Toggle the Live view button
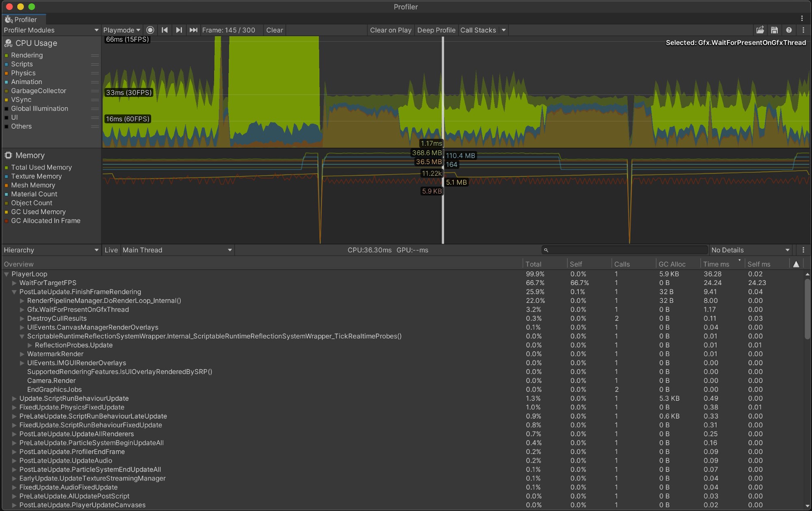Image resolution: width=812 pixels, height=511 pixels. coord(111,250)
